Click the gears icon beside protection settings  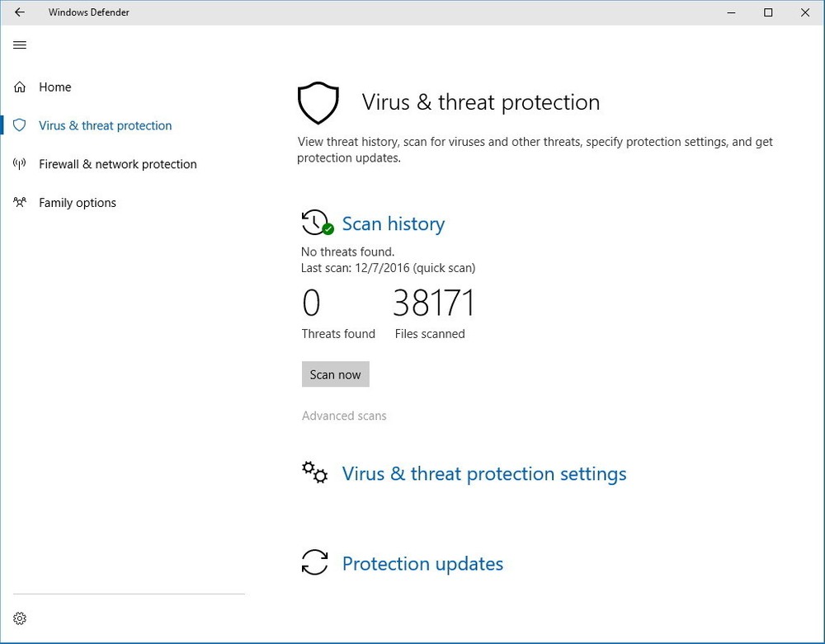pyautogui.click(x=314, y=472)
